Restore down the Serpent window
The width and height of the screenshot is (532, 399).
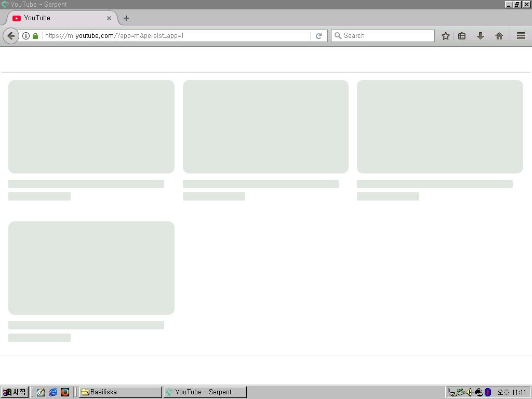(x=516, y=4)
